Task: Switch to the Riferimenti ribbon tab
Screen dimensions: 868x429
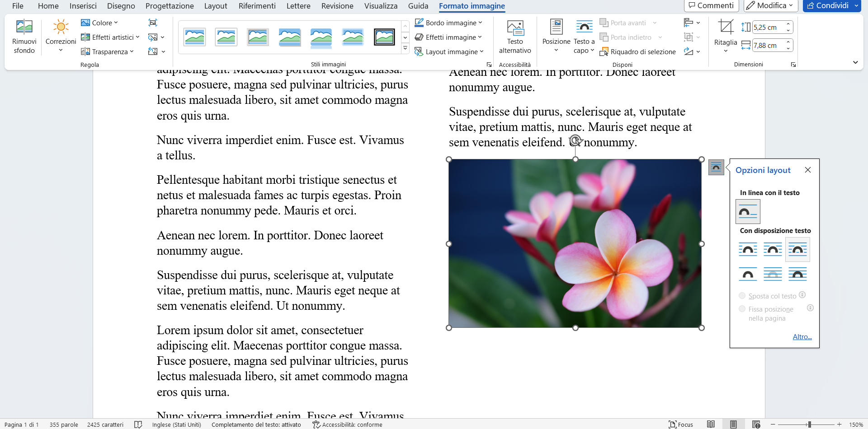Action: click(257, 6)
